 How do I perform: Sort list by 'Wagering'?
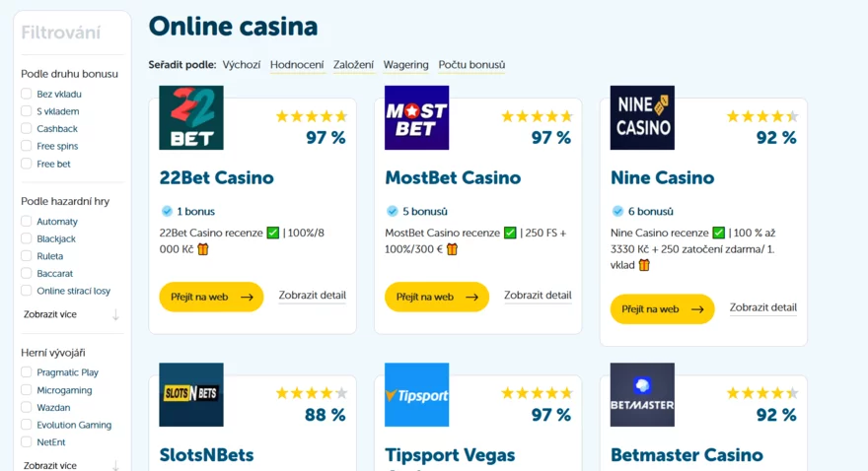point(405,65)
